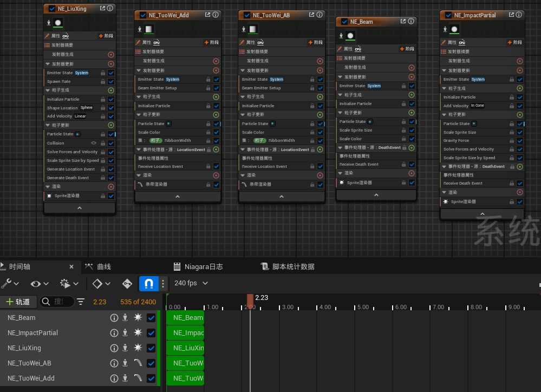The height and width of the screenshot is (392, 541).
Task: Add renderer to 渲染 section in NE_ImpactPartial
Action: coord(520,192)
